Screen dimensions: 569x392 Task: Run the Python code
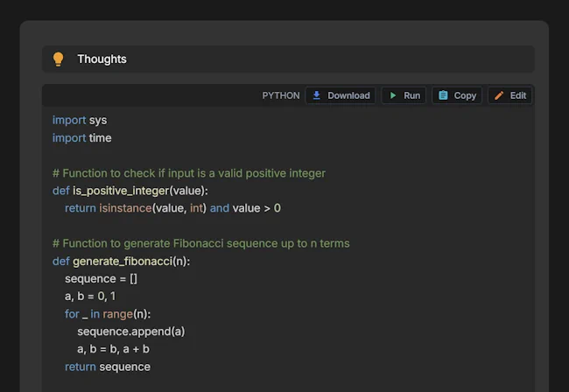(x=404, y=95)
